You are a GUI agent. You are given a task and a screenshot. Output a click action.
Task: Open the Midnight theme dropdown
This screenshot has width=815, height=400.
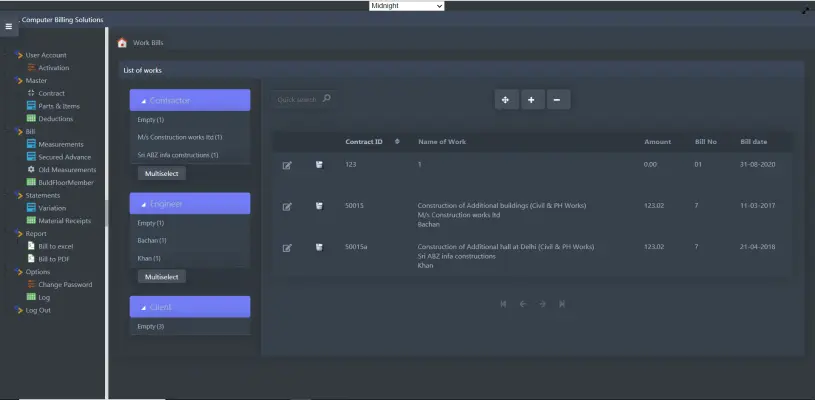coord(406,6)
